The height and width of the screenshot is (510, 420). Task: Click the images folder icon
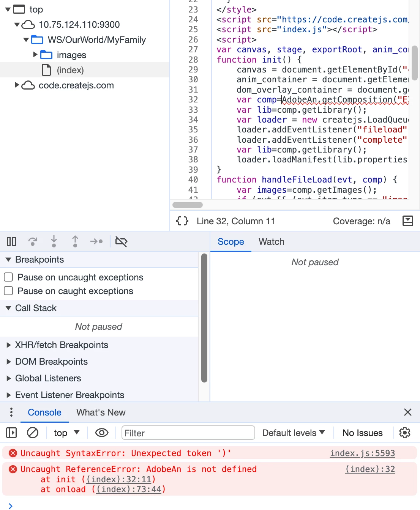point(46,55)
